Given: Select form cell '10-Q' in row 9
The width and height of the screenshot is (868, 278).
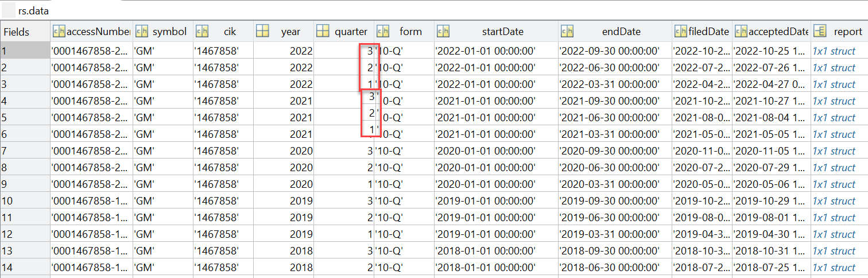Looking at the screenshot, I should point(404,184).
